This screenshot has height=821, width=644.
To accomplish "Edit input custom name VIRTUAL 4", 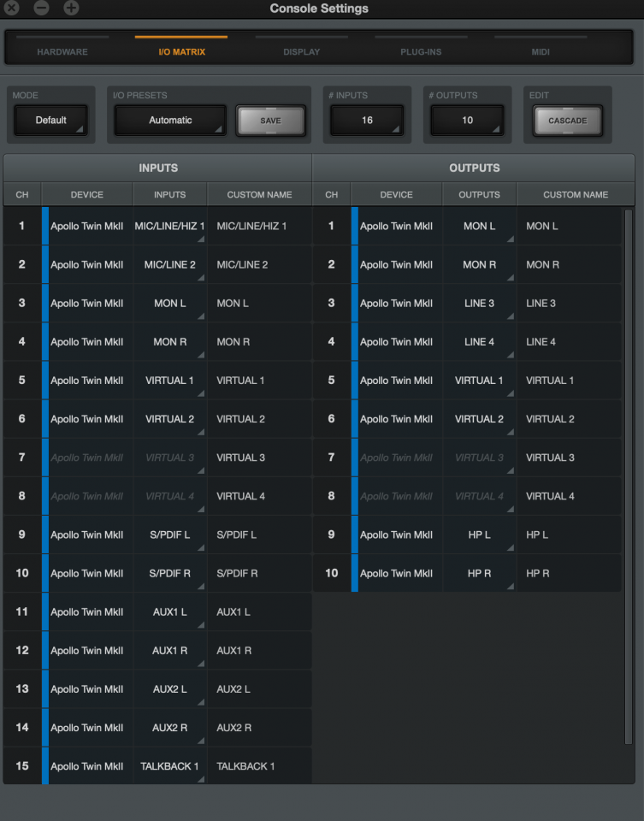I will [260, 496].
